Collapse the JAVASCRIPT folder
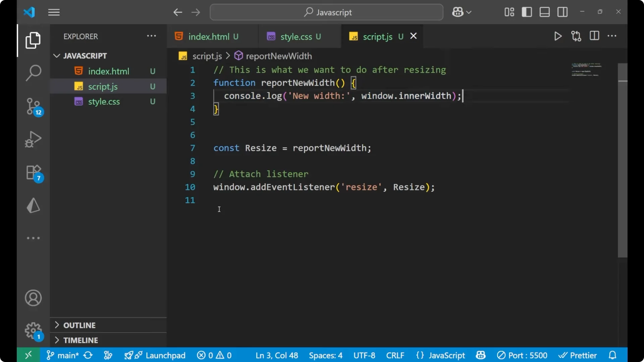The image size is (644, 362). tap(56, 55)
